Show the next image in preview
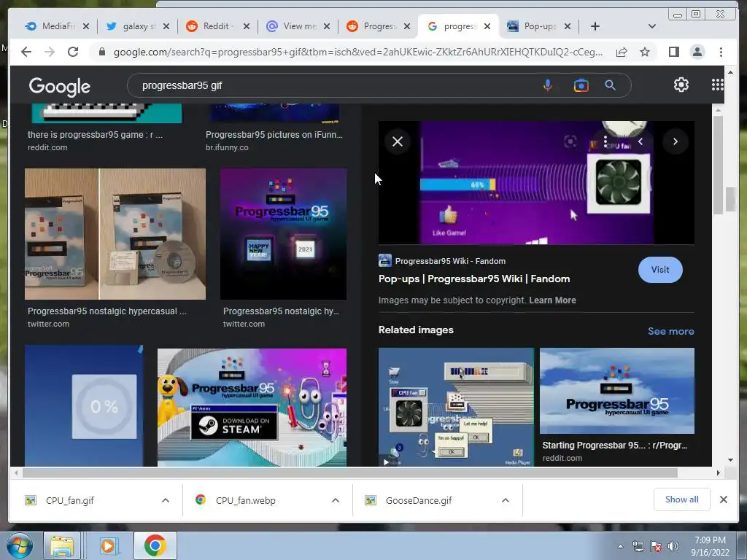Viewport: 747px width, 560px height. point(675,141)
